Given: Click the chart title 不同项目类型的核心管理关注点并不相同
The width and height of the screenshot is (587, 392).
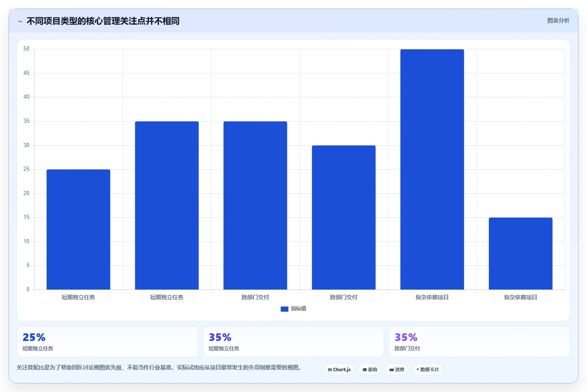Looking at the screenshot, I should 103,21.
